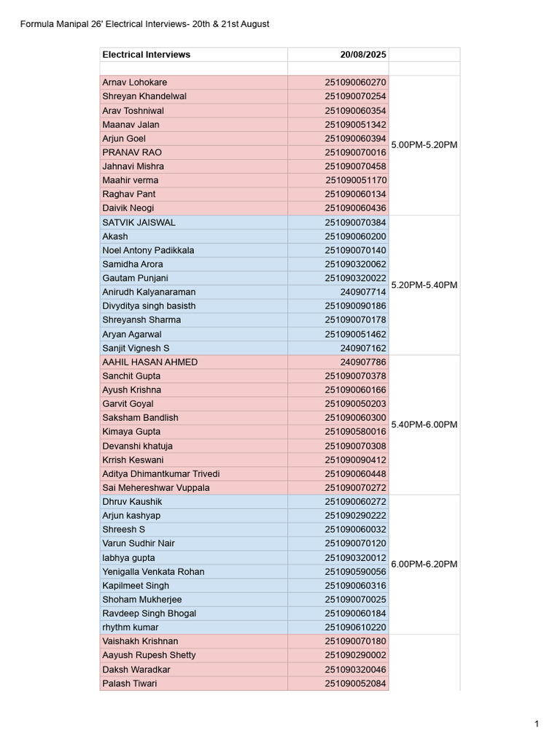Viewport: 560px width, 747px height.
Task: Select the Palash Tiwari name cell
Action: click(x=193, y=684)
